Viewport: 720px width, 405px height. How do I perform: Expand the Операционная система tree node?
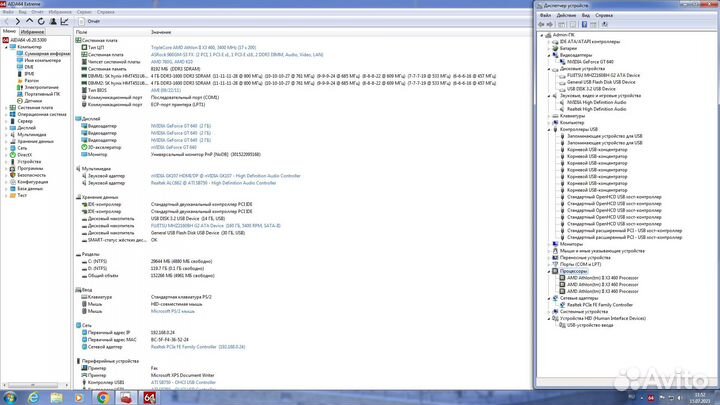click(6, 114)
